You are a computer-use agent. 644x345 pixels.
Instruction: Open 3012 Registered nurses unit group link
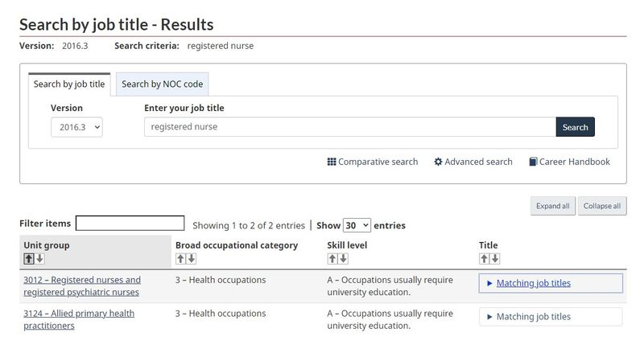point(82,286)
